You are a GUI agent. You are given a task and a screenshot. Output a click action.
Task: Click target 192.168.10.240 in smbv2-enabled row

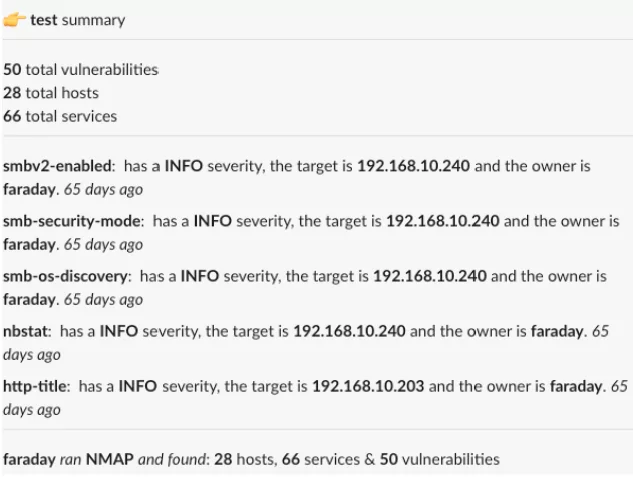pyautogui.click(x=413, y=166)
